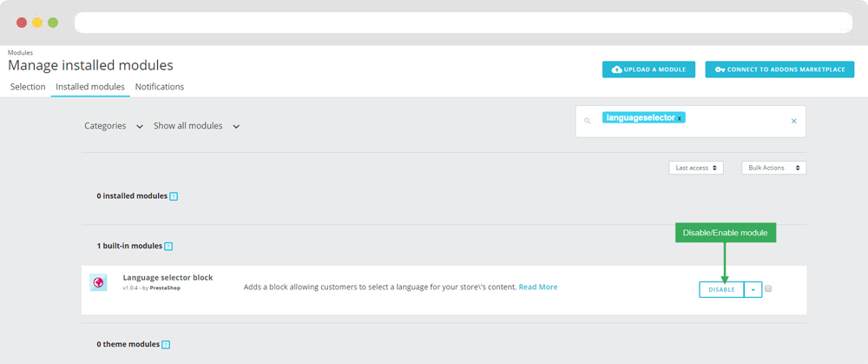868x364 pixels.
Task: Click the Language selector block module icon
Action: click(98, 282)
